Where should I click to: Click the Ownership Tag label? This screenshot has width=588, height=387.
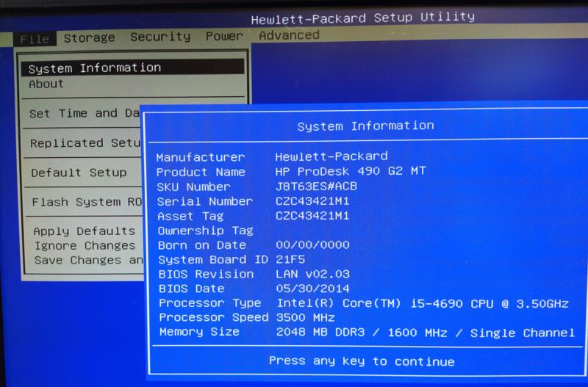(x=206, y=231)
